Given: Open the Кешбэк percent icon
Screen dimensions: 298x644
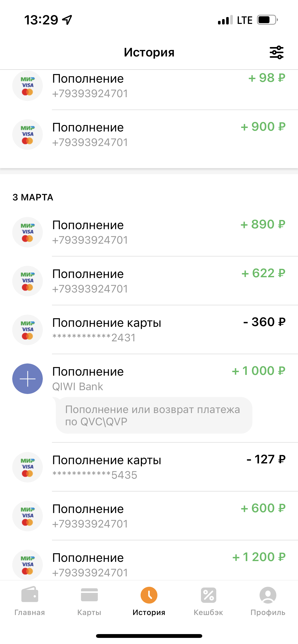Looking at the screenshot, I should click(x=208, y=595).
